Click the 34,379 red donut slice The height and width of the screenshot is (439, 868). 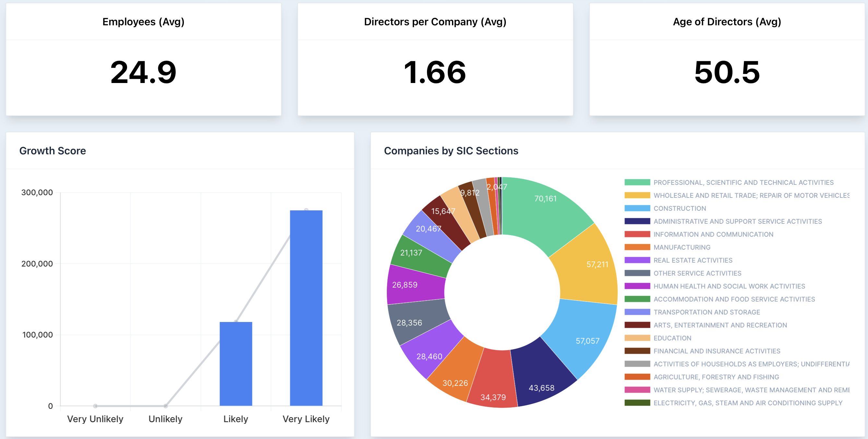493,379
